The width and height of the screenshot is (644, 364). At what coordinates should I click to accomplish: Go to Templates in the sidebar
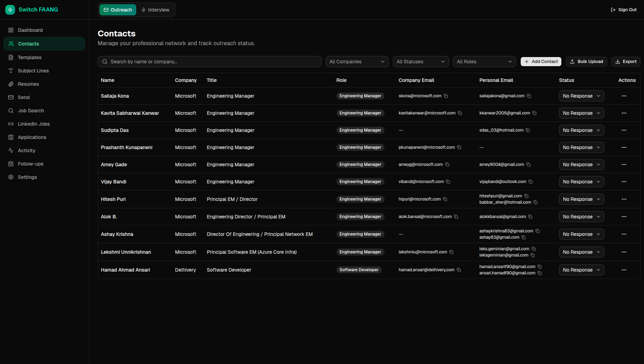[44, 57]
